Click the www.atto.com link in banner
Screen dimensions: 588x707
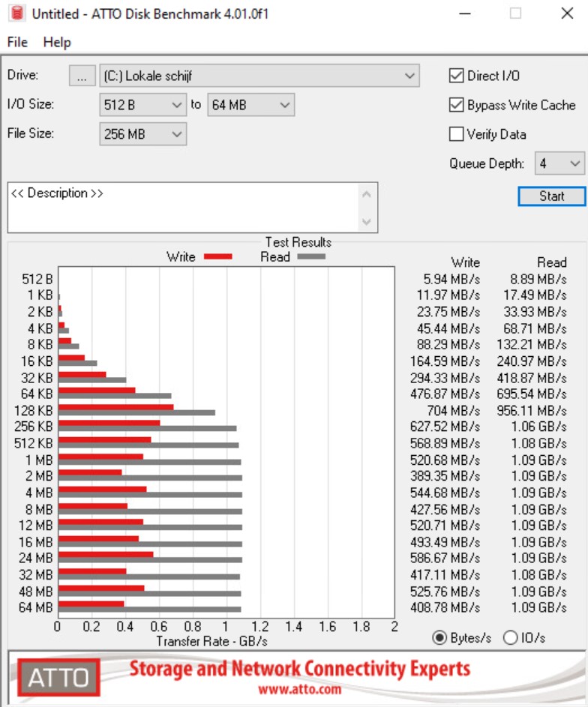coord(299,689)
